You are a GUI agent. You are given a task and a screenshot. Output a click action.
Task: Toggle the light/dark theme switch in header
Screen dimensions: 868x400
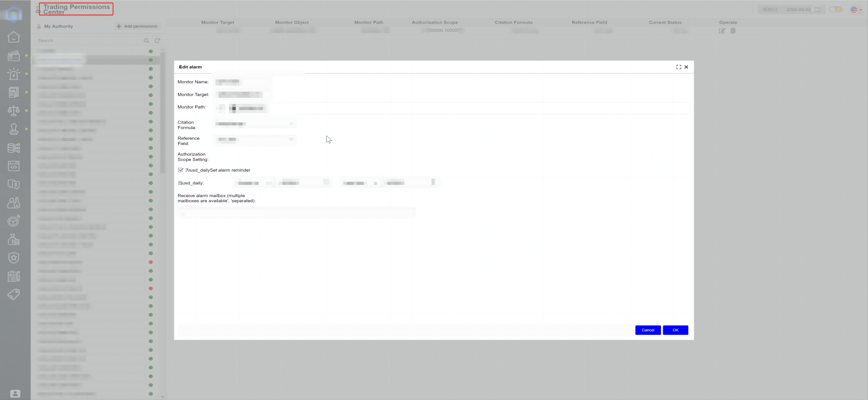tap(835, 10)
